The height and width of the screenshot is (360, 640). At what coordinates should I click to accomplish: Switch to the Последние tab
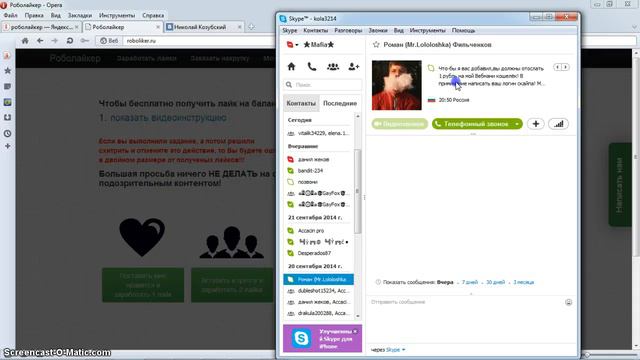(340, 103)
